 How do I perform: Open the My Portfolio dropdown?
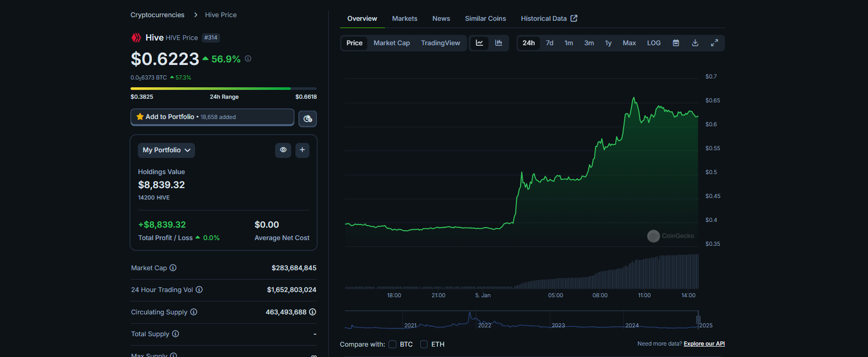tap(166, 150)
